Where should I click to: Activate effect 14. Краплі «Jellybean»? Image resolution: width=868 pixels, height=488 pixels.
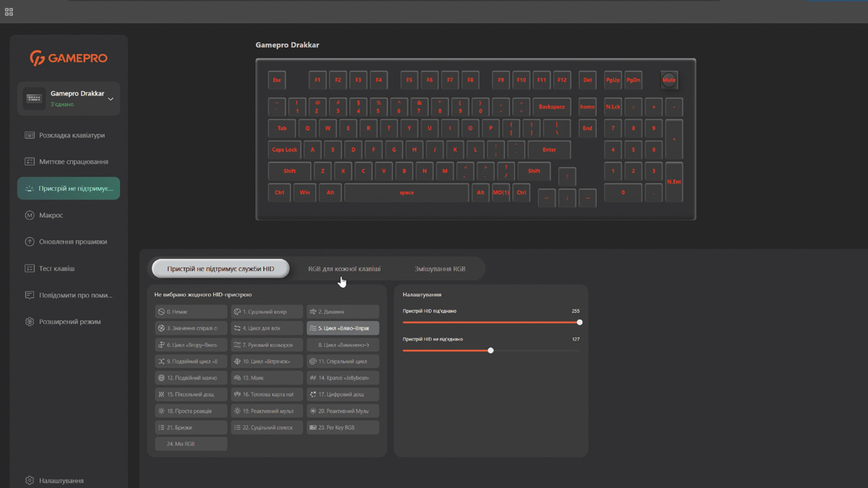click(x=343, y=378)
